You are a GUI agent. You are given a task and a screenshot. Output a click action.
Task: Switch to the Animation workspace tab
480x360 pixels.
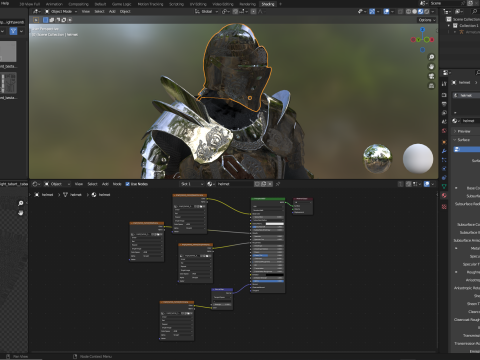(x=54, y=4)
